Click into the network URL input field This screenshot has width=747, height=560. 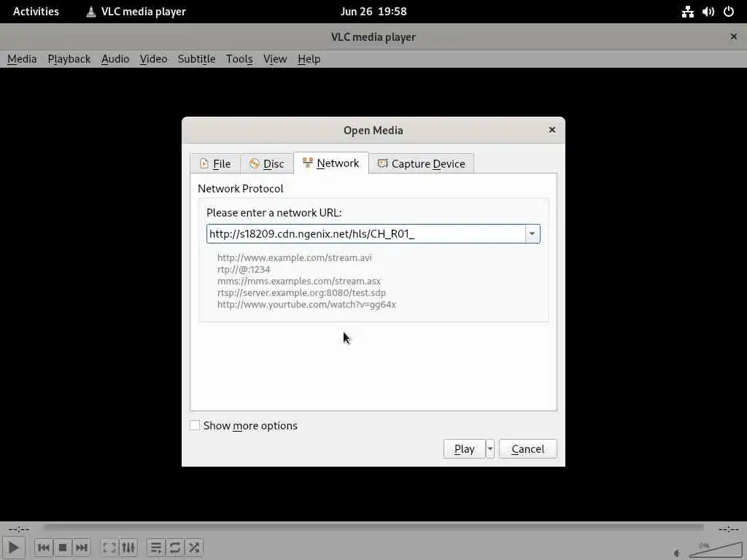pyautogui.click(x=366, y=234)
